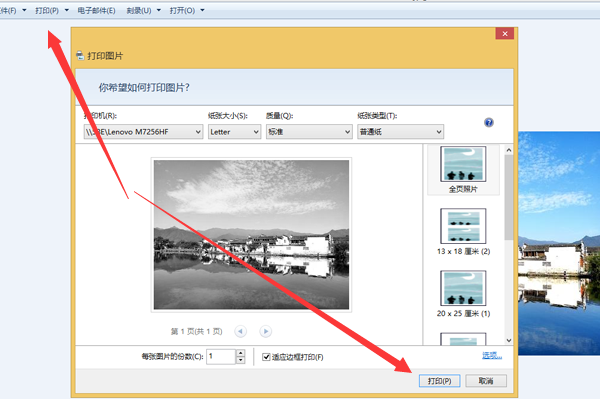Click the 纸张大小(S): label
Viewport: 600px width, 399px height.
tap(228, 116)
